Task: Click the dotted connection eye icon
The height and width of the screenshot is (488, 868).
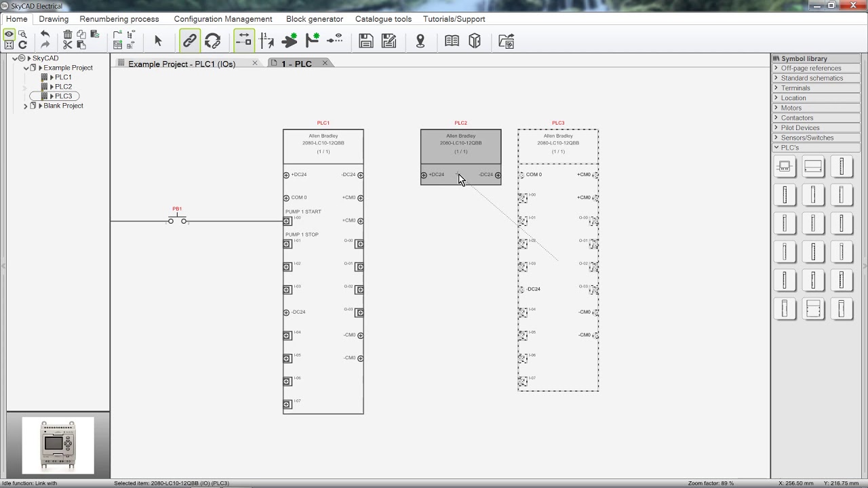Action: (335, 39)
